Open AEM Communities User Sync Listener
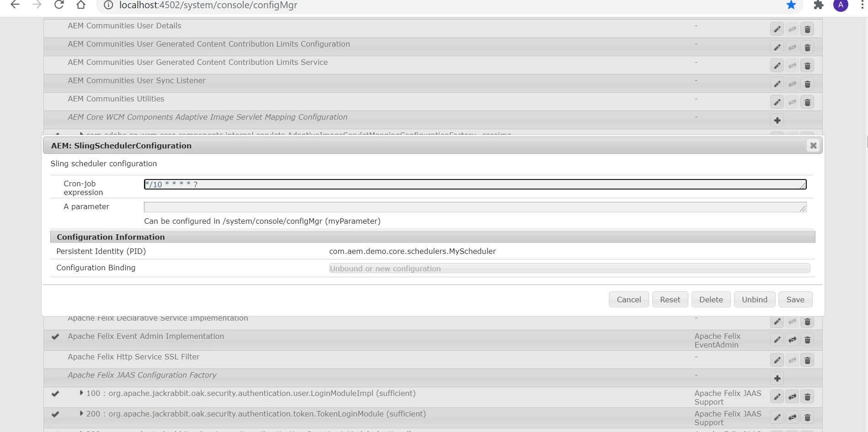The width and height of the screenshot is (868, 432). click(136, 80)
